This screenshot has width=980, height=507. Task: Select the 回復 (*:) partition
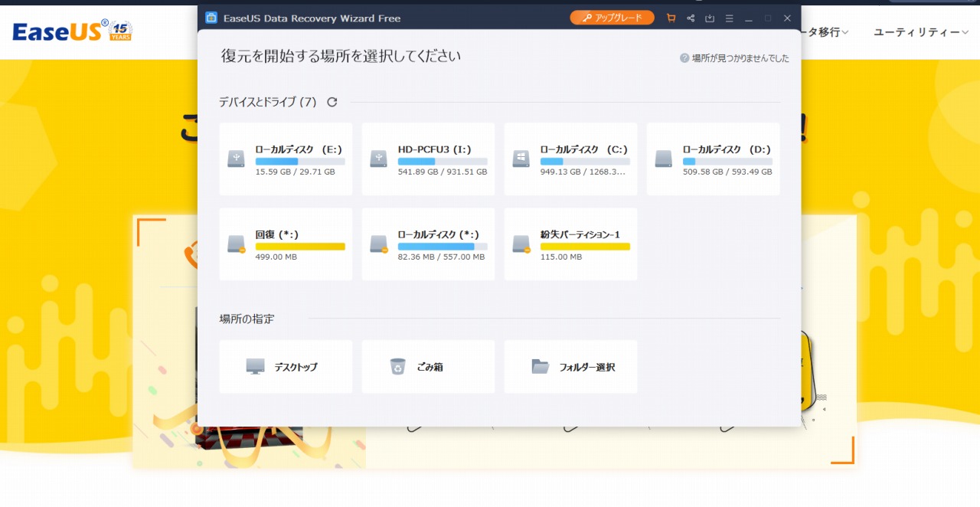pos(286,244)
